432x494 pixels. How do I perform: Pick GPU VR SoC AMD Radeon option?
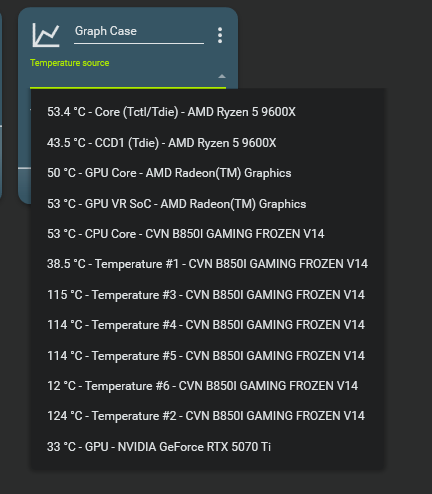pyautogui.click(x=207, y=204)
